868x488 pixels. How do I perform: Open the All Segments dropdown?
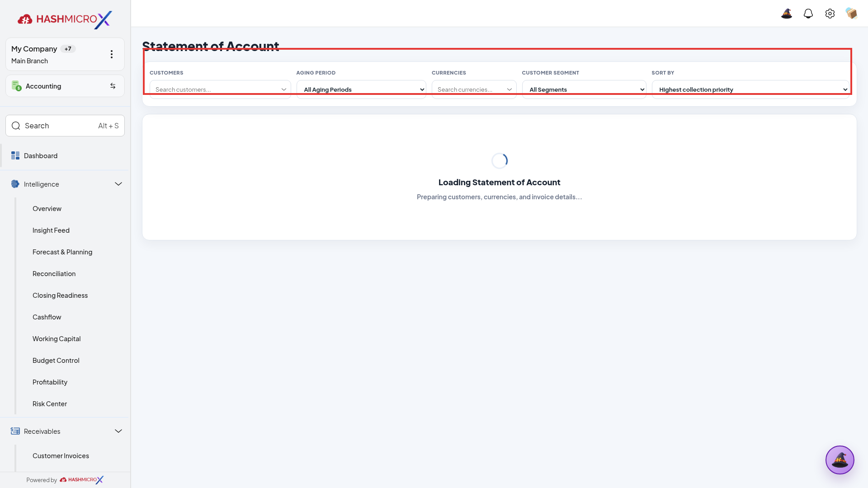(x=584, y=89)
